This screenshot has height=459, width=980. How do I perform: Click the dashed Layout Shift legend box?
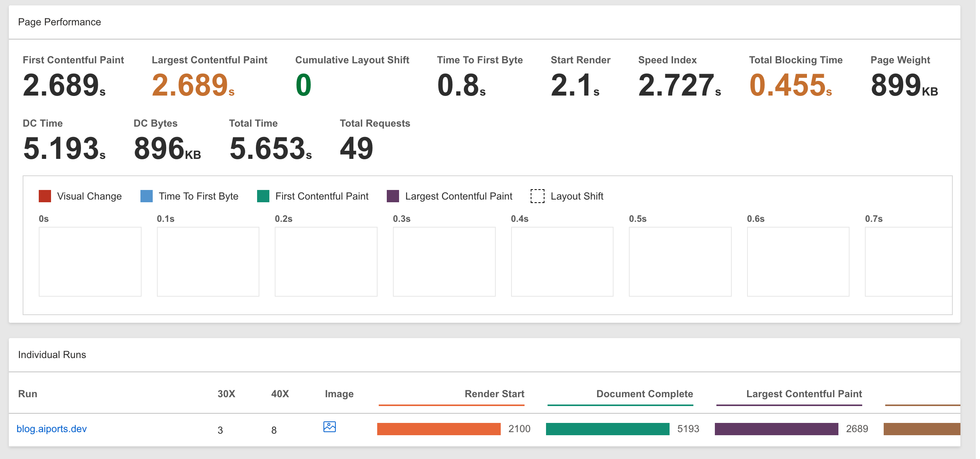537,196
